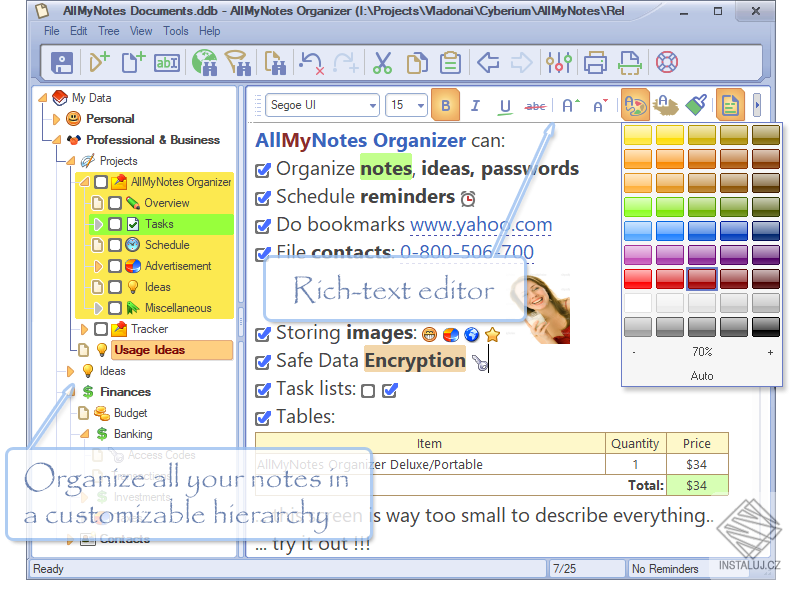The width and height of the screenshot is (800, 592).
Task: Toggle Strikethrough abc button
Action: (x=535, y=106)
